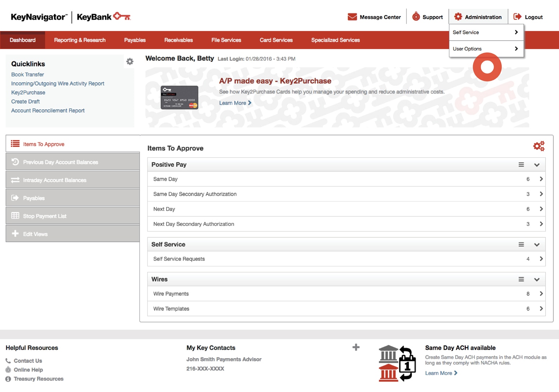
Task: Click the Online Help icon
Action: click(8, 370)
